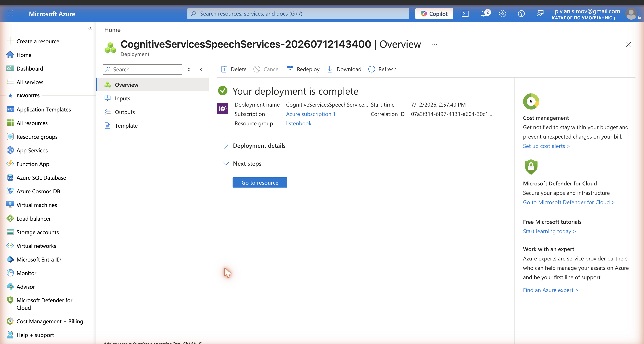Open the portal waffle menu icon
644x344 pixels.
pos(10,13)
